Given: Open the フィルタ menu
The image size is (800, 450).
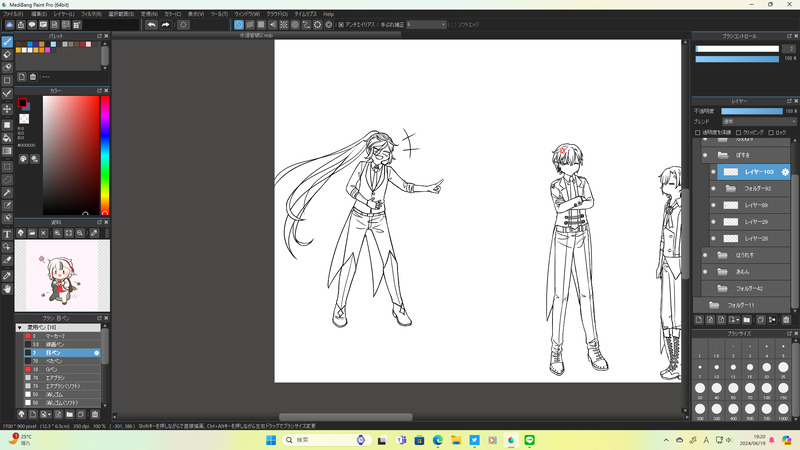Looking at the screenshot, I should pos(90,14).
